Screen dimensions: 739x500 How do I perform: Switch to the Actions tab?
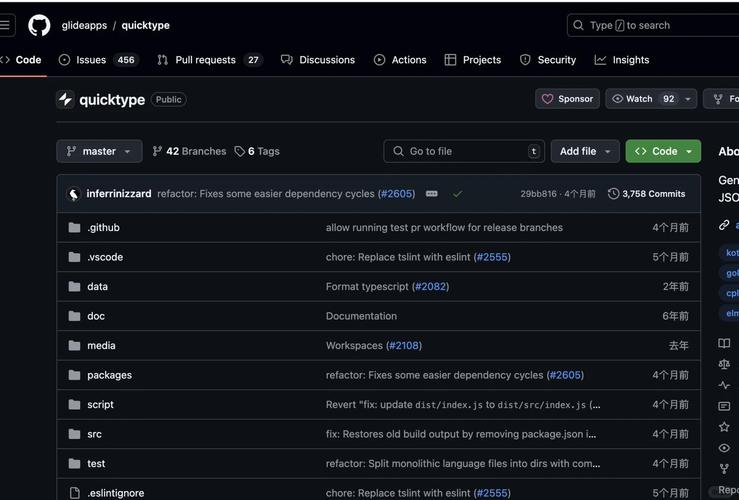400,60
